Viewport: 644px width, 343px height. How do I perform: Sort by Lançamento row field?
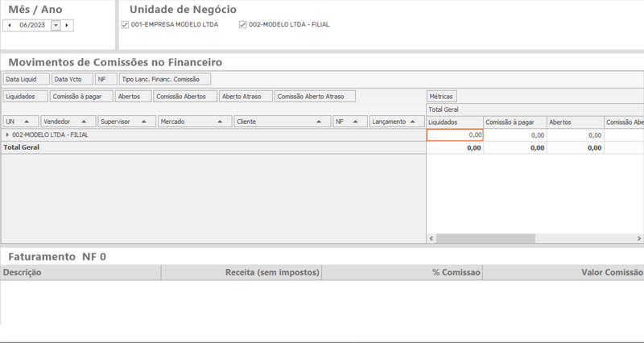[x=397, y=122]
